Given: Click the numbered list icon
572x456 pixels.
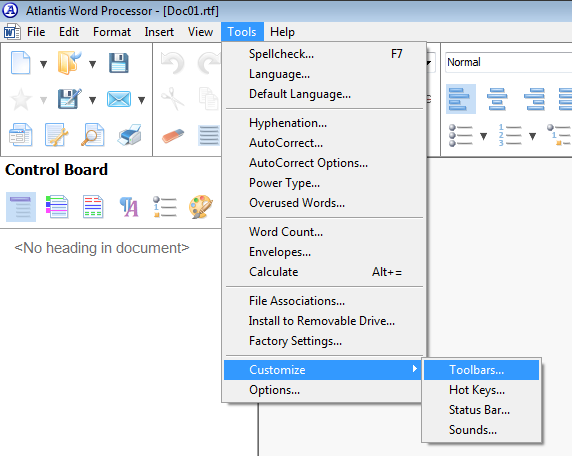Looking at the screenshot, I should pos(510,135).
